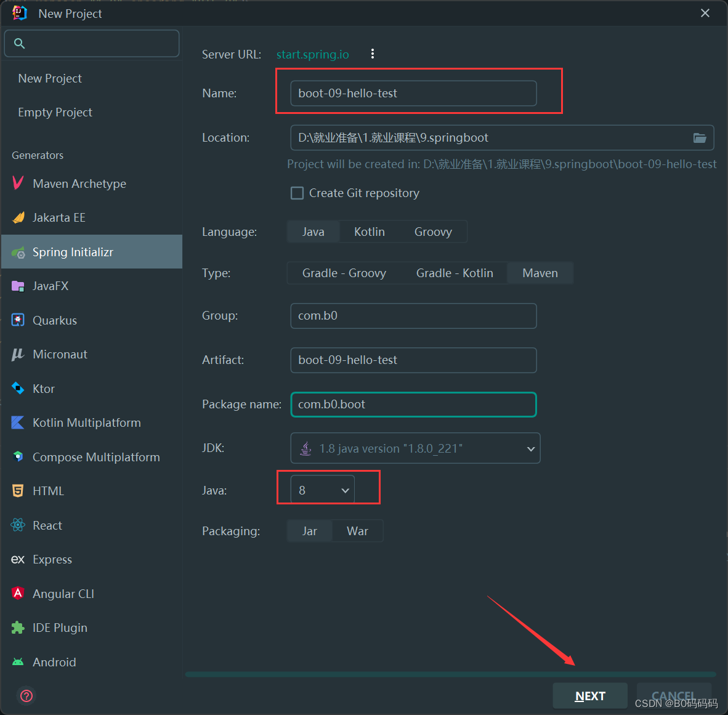
Task: Choose Gradle - Groovy build type
Action: coord(344,273)
